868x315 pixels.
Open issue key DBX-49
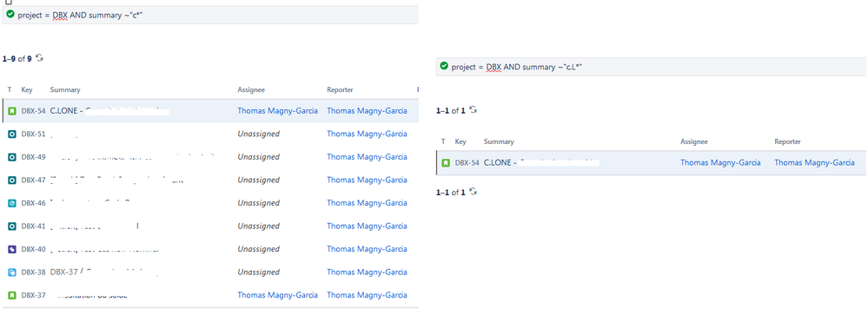coord(33,157)
